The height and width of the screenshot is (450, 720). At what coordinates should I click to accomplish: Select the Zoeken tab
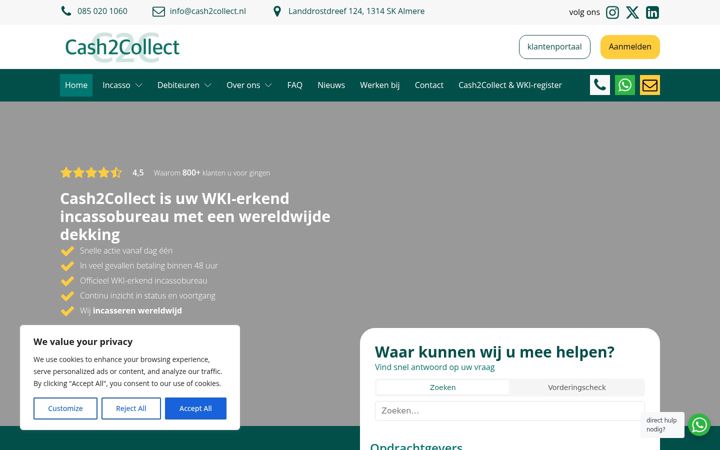click(443, 387)
